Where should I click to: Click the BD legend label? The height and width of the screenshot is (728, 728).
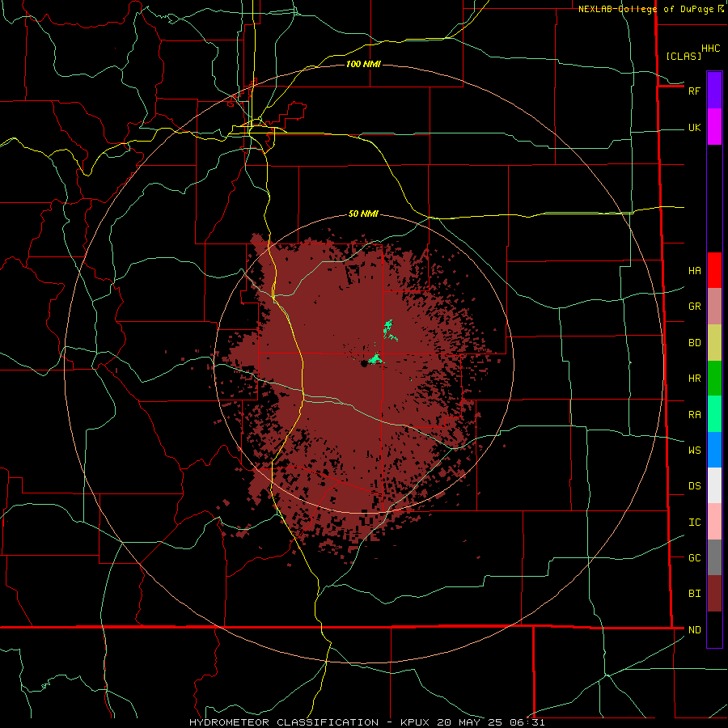tap(694, 343)
